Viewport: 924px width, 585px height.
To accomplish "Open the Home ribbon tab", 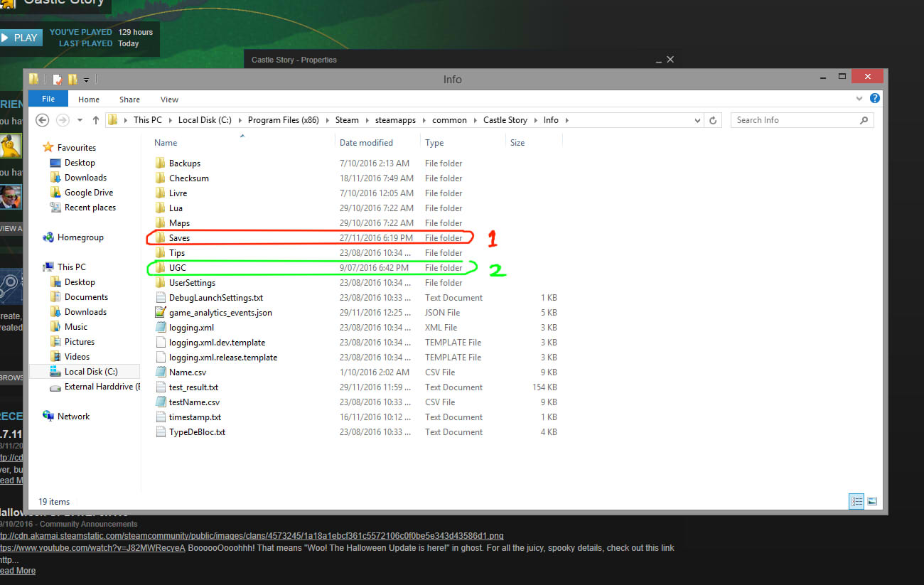I will pyautogui.click(x=89, y=100).
